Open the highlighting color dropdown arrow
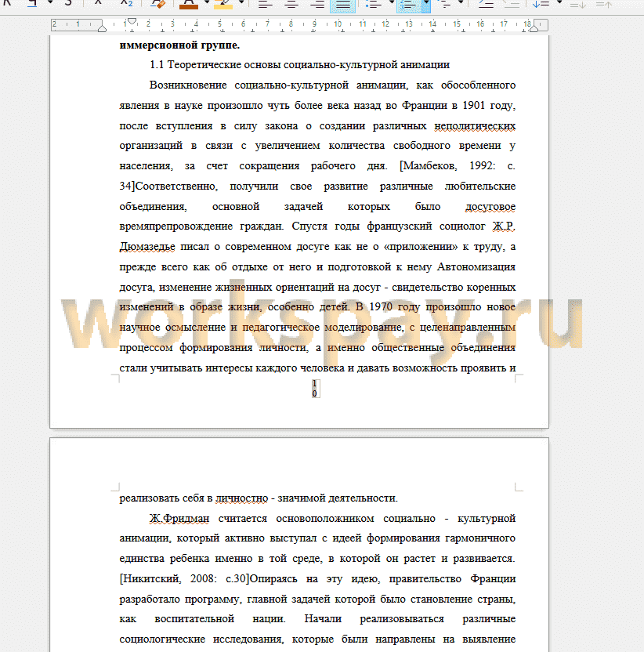The image size is (644, 652). (241, 2)
